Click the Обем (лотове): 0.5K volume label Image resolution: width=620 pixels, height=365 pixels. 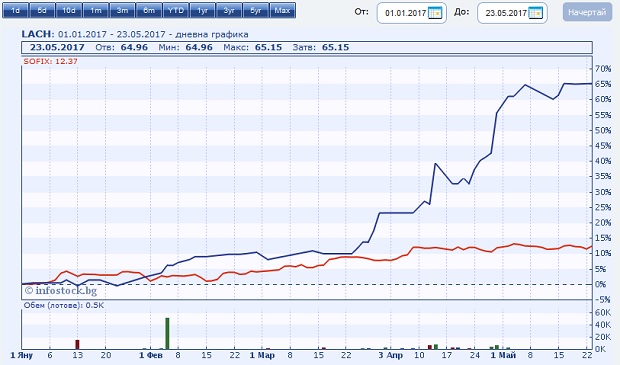click(64, 305)
